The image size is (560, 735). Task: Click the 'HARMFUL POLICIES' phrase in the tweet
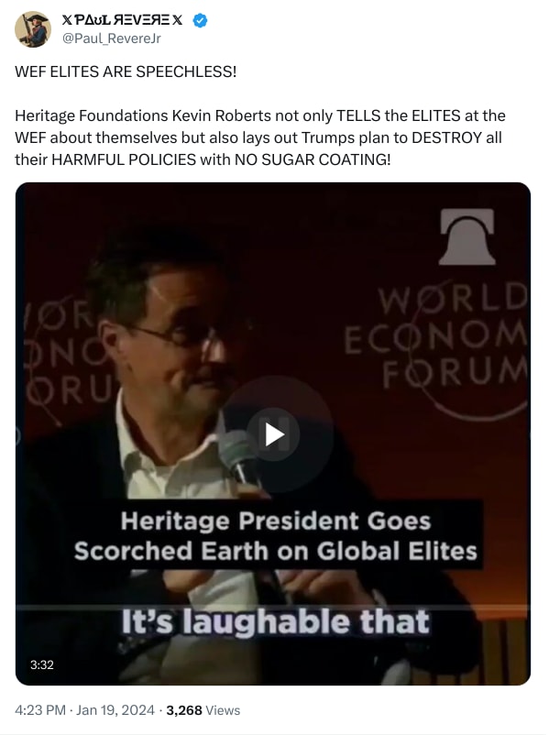(124, 159)
